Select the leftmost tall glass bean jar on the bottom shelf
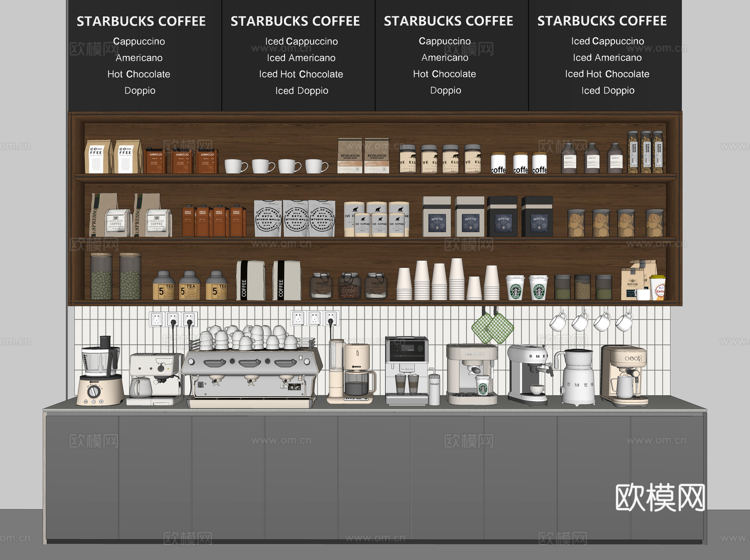 tap(101, 276)
